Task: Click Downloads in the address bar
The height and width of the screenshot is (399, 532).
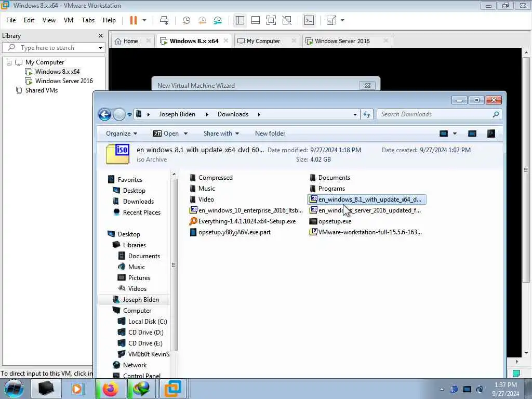Action: pos(233,114)
